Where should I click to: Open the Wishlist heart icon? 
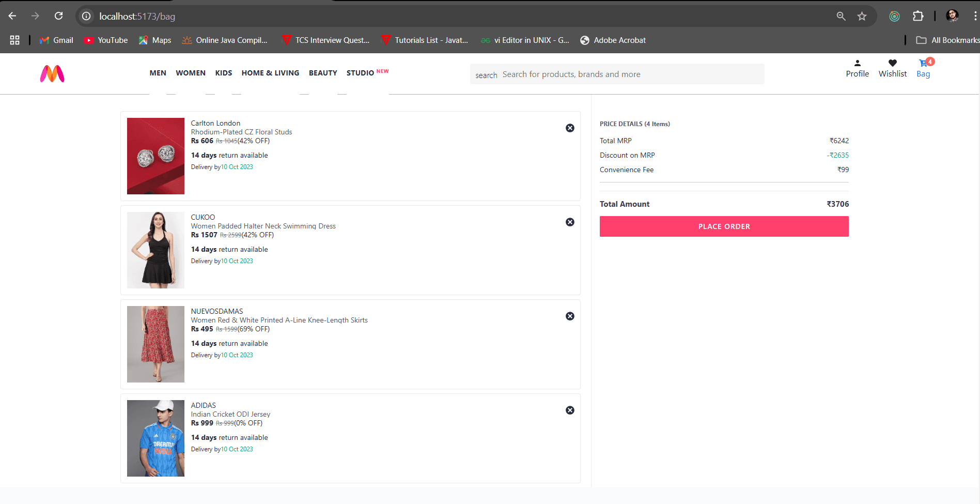(892, 63)
